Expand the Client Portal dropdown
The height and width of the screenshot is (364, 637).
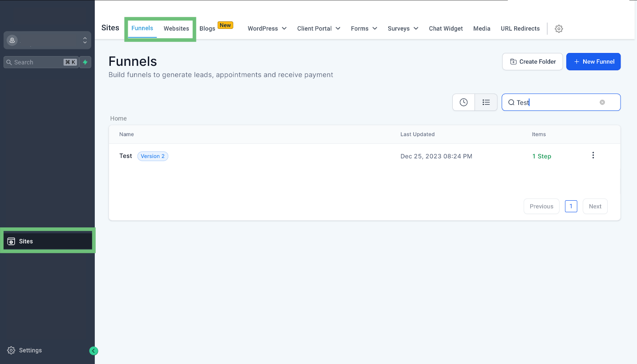point(319,28)
